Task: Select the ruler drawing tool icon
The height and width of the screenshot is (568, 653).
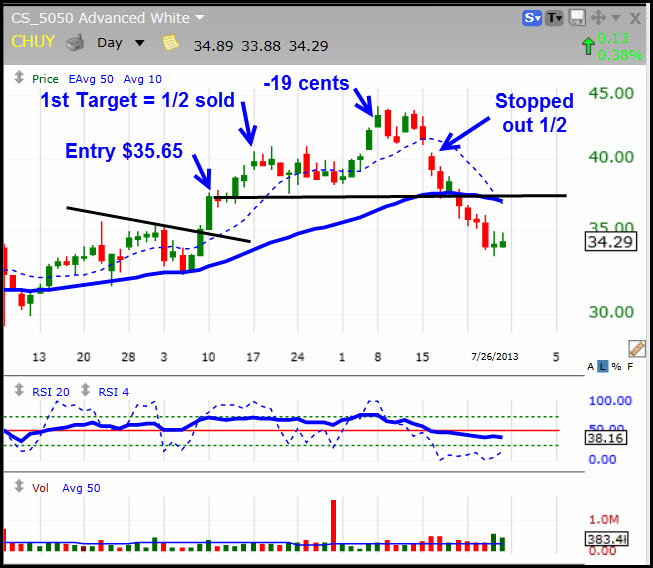Action: [x=637, y=349]
